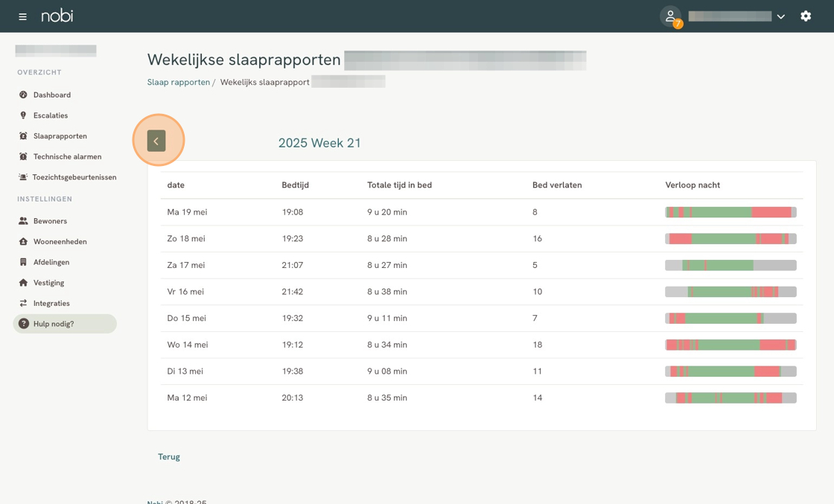Open Slaaprapporten in the sidebar

[x=60, y=136]
